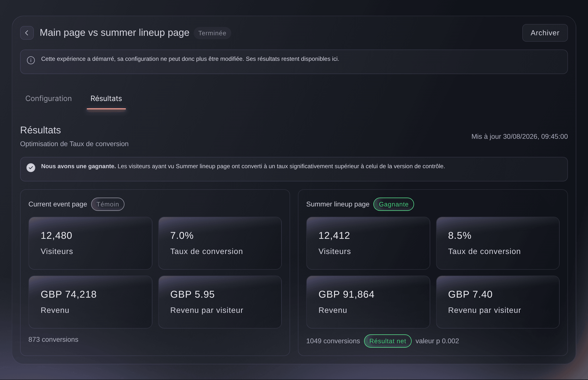Switch to the Configuration tab
588x380 pixels.
[x=49, y=99]
